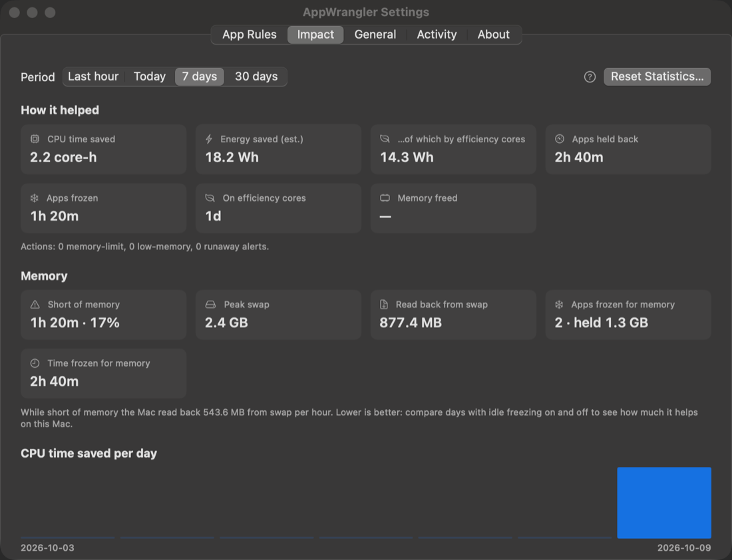Click the gauge icon on Apps held back
732x560 pixels.
coord(559,139)
